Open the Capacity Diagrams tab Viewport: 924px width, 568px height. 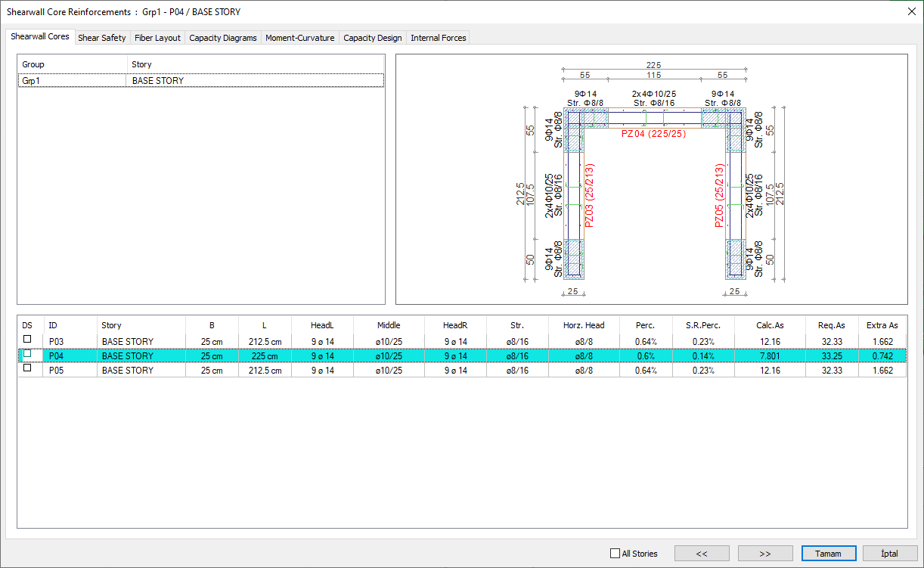223,38
